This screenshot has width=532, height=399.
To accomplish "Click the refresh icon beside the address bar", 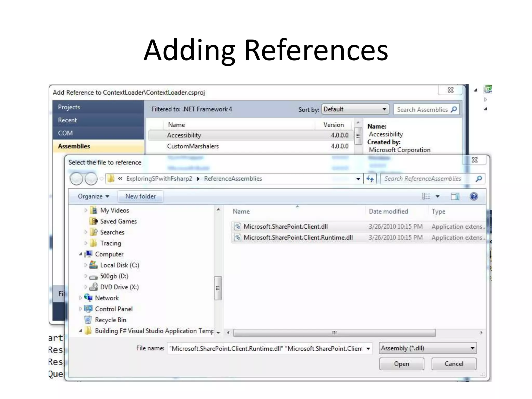I will pyautogui.click(x=370, y=179).
